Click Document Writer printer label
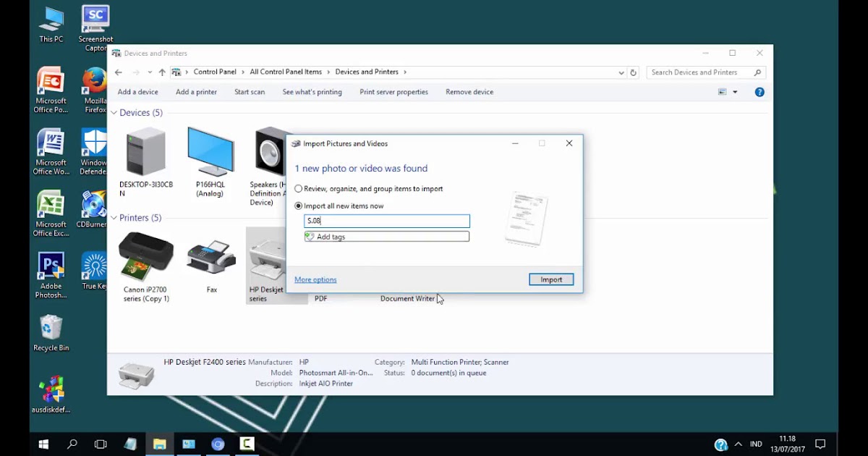 407,299
